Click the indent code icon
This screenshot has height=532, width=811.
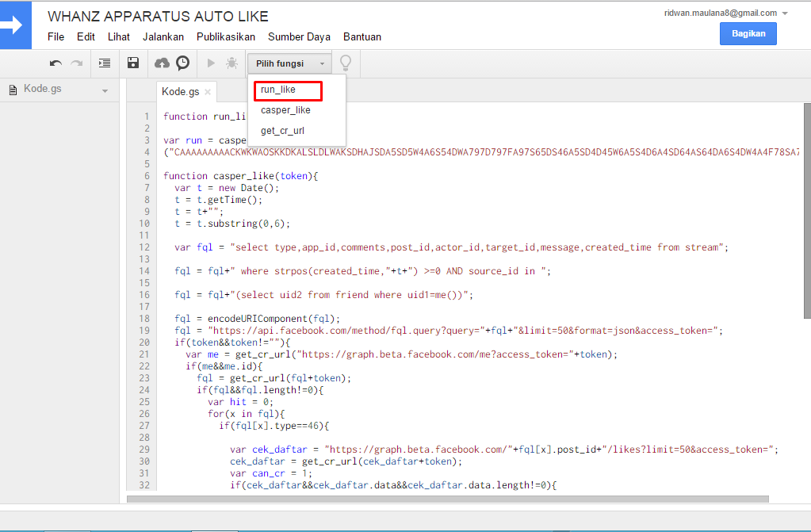pos(105,63)
